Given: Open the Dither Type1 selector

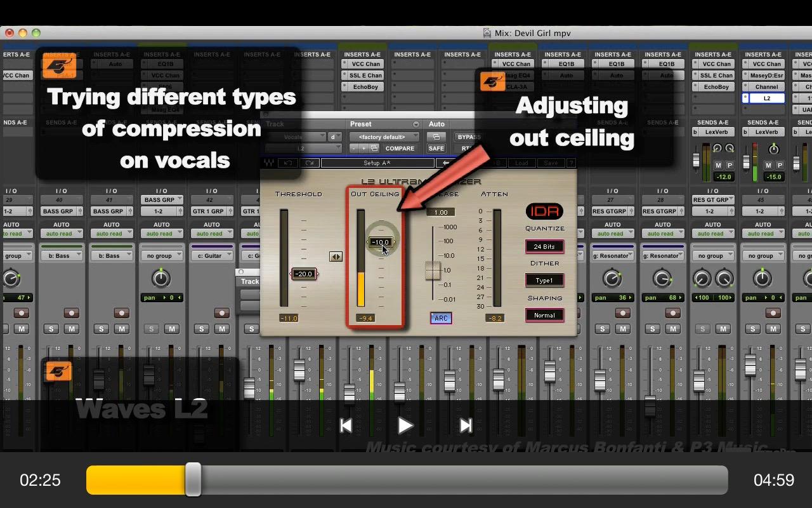Looking at the screenshot, I should tap(544, 281).
